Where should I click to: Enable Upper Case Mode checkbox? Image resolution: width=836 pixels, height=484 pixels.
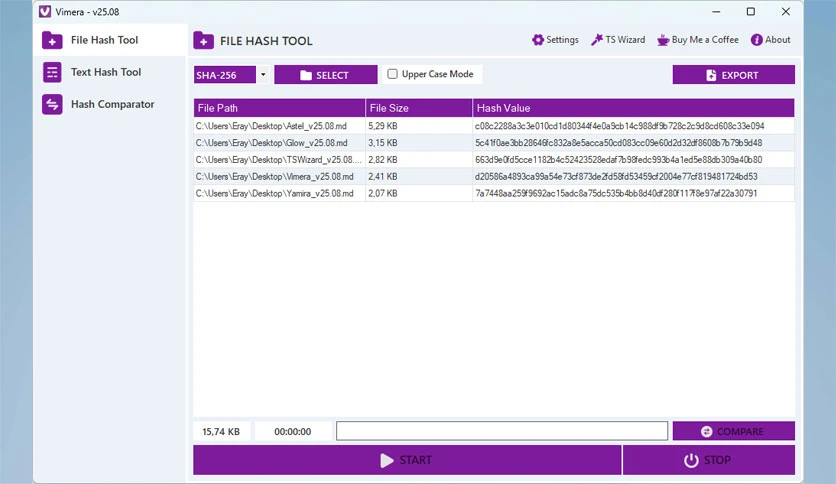click(392, 74)
